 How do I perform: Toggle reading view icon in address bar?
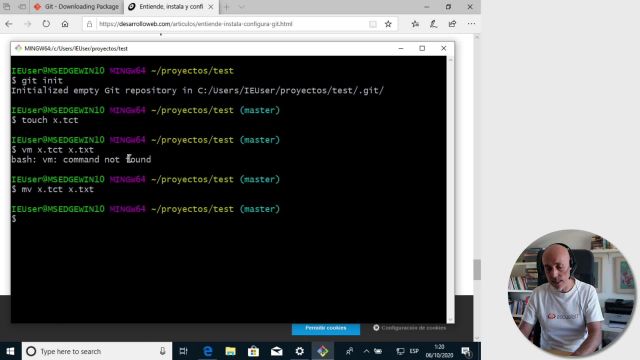coord(373,24)
